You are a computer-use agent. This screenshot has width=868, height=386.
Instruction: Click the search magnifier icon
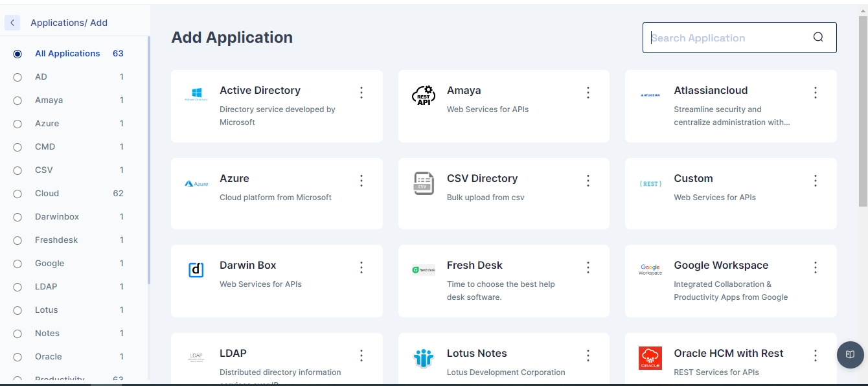pos(818,38)
